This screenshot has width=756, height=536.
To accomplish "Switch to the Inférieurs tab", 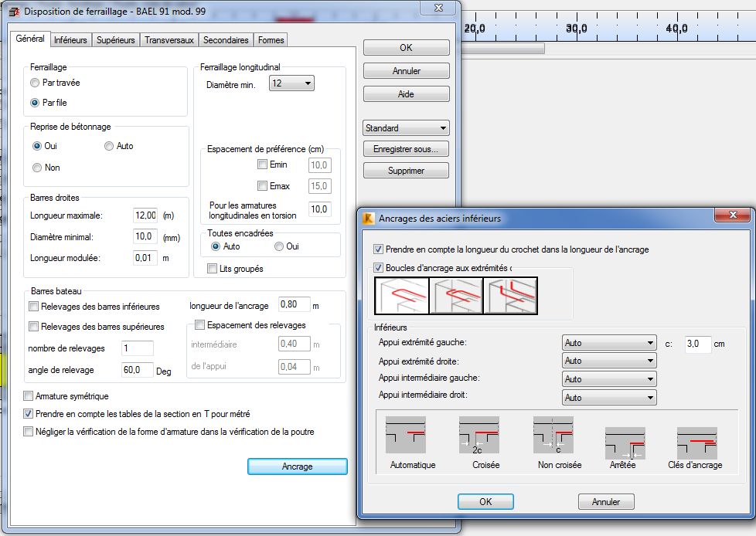I will point(70,40).
